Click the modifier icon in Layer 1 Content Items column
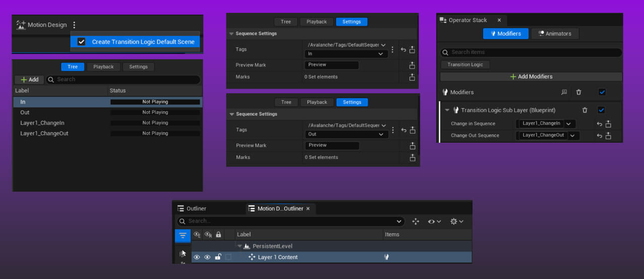644x279 pixels. click(x=386, y=257)
